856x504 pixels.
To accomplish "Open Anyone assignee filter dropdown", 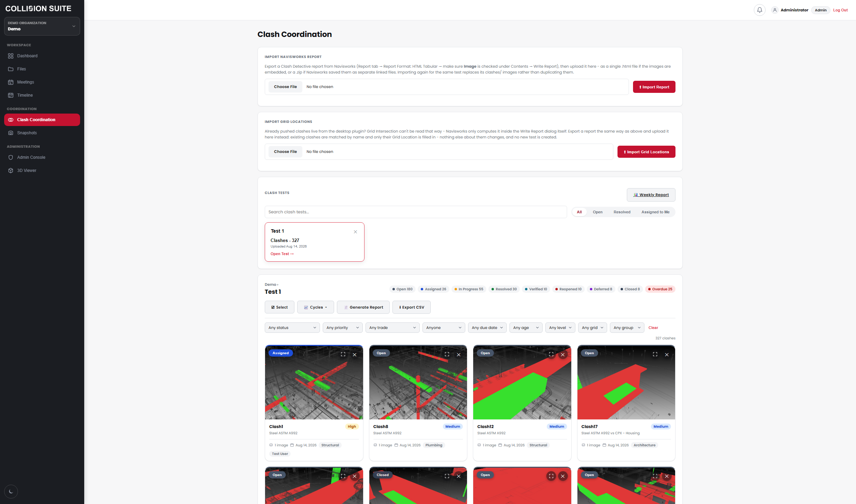I will [444, 328].
